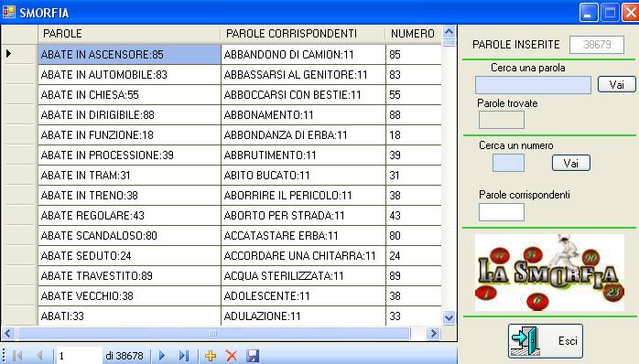Click the La Smorfia logo image

pos(549,273)
